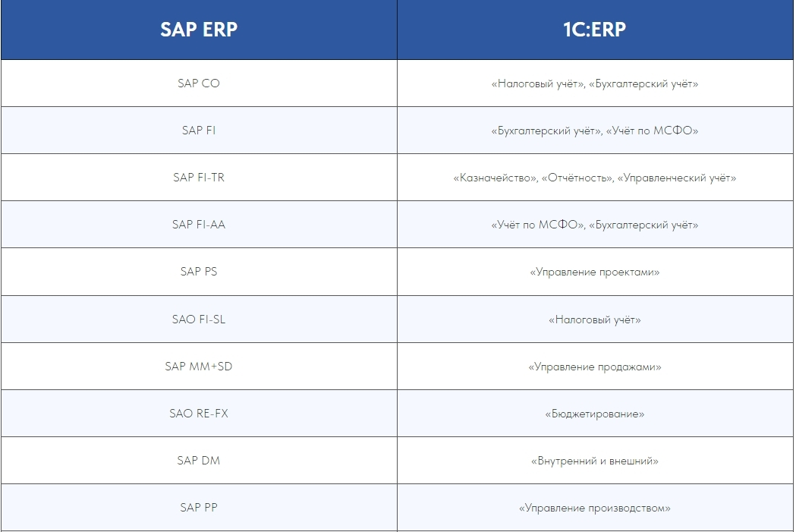Click the SAP PP cell

199,508
